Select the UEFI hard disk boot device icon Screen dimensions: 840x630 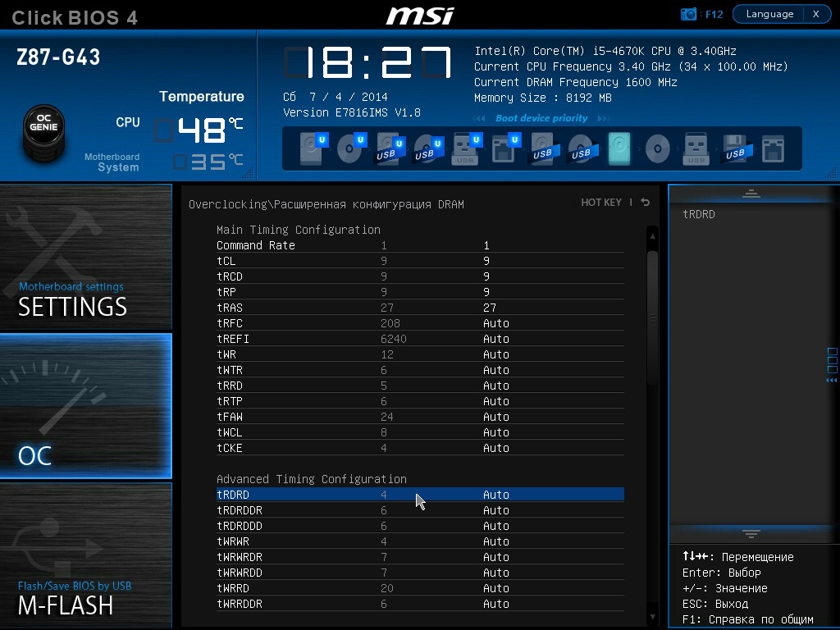313,148
